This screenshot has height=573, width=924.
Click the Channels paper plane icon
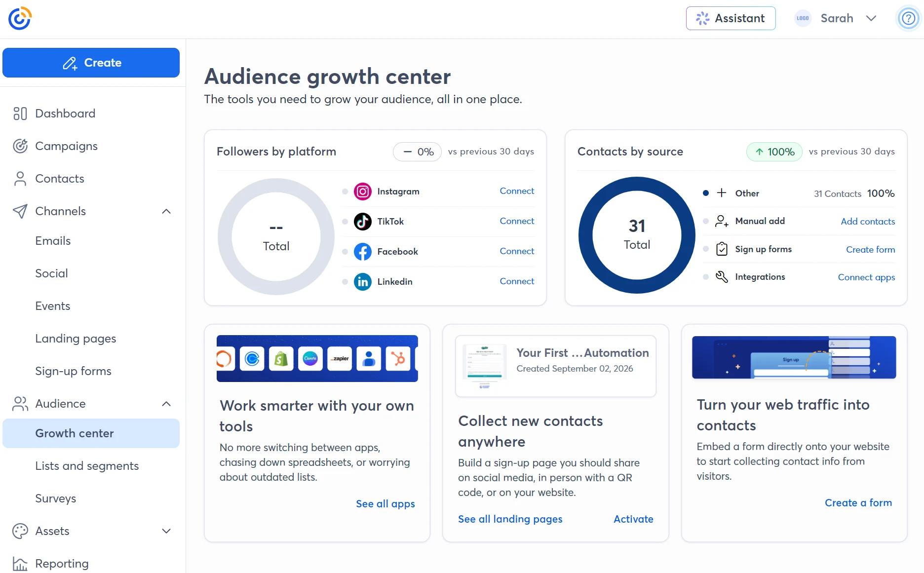(x=20, y=211)
